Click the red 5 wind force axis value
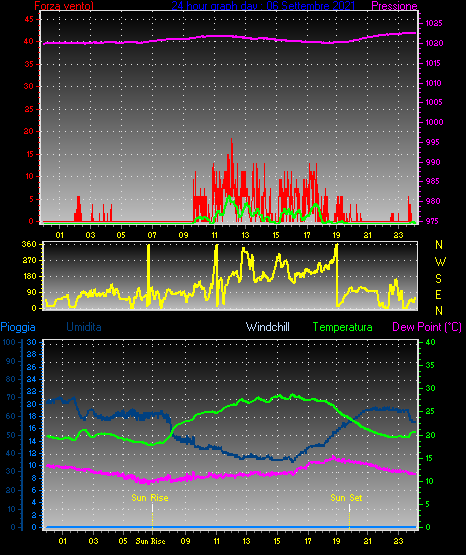The width and height of the screenshot is (466, 555). point(31,199)
